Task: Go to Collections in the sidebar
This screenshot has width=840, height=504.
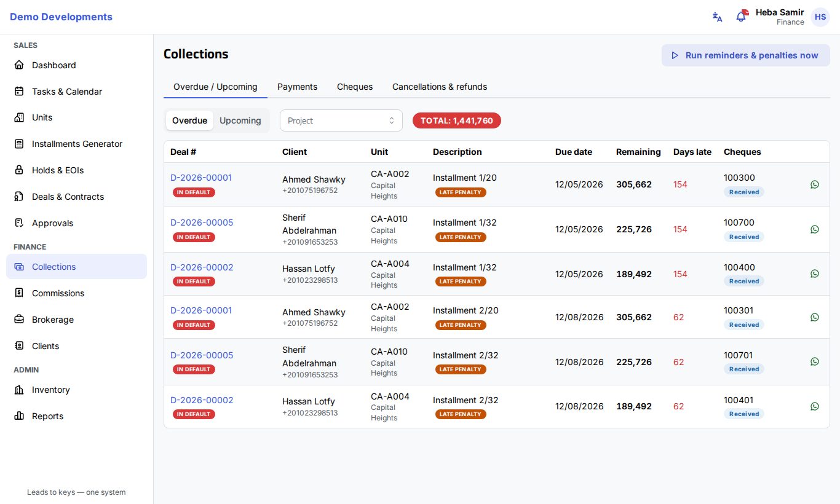Action: [x=77, y=267]
